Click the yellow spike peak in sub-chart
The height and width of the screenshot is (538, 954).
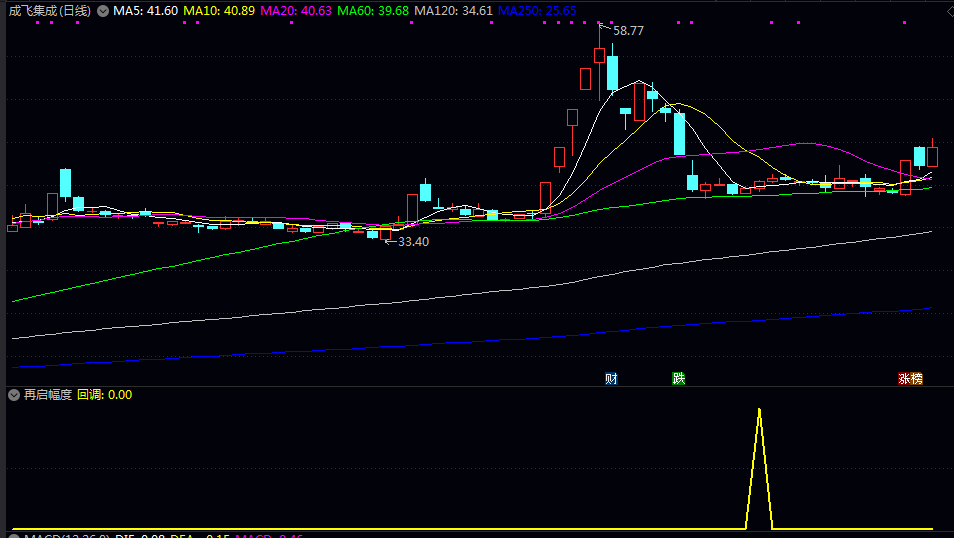coord(759,410)
